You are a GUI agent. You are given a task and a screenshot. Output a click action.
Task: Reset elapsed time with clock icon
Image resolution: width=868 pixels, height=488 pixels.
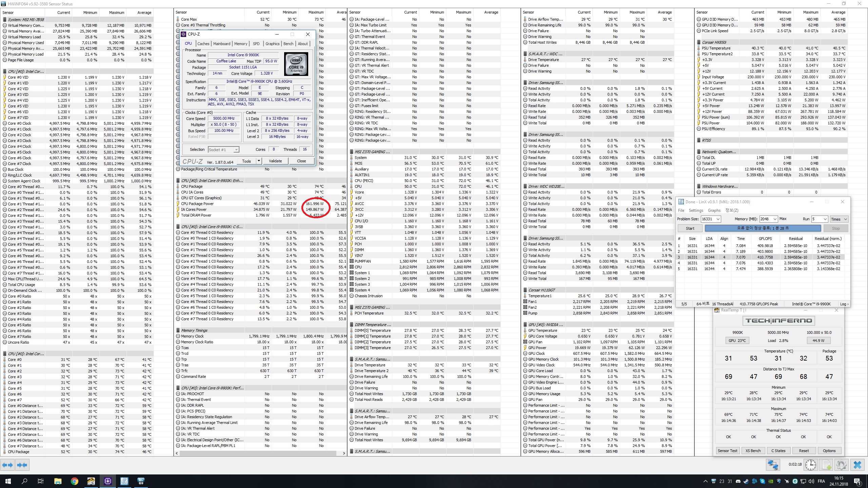pos(811,465)
